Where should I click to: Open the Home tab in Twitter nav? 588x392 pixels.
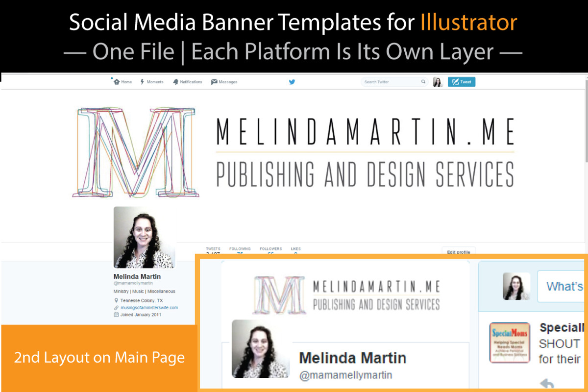pos(122,82)
